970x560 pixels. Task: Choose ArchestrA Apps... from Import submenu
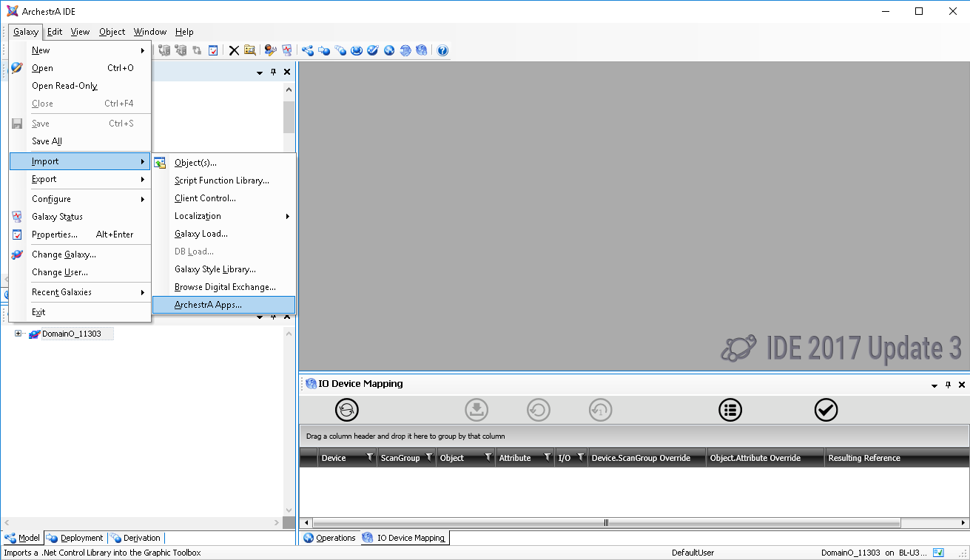pyautogui.click(x=223, y=305)
